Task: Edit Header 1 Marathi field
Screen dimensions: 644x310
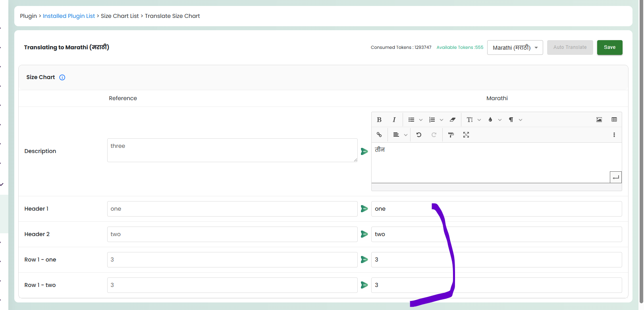Action: (x=496, y=209)
